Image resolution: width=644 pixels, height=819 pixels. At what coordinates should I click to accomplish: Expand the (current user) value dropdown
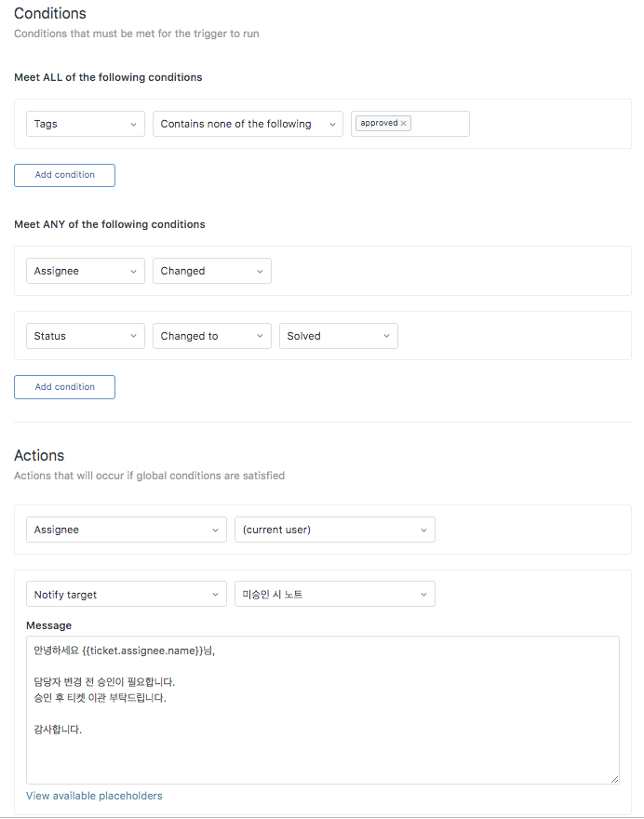pyautogui.click(x=335, y=530)
